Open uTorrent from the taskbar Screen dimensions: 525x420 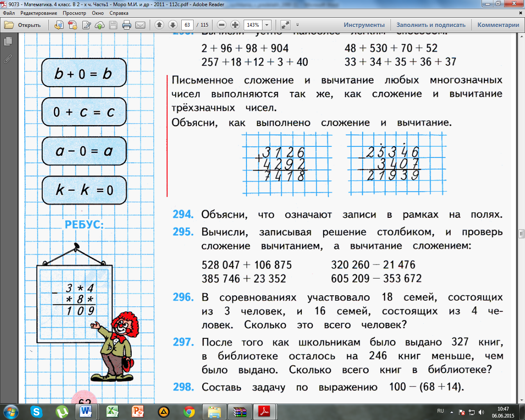(62, 411)
